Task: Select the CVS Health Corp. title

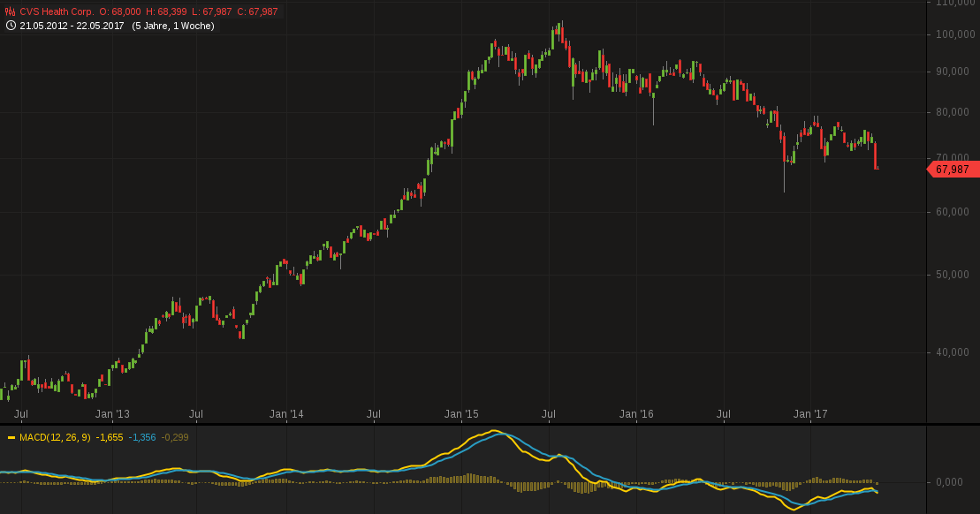Action: coord(57,11)
